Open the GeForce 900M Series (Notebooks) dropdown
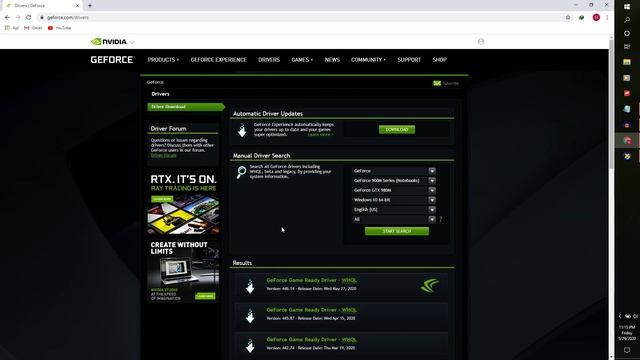 (x=394, y=181)
